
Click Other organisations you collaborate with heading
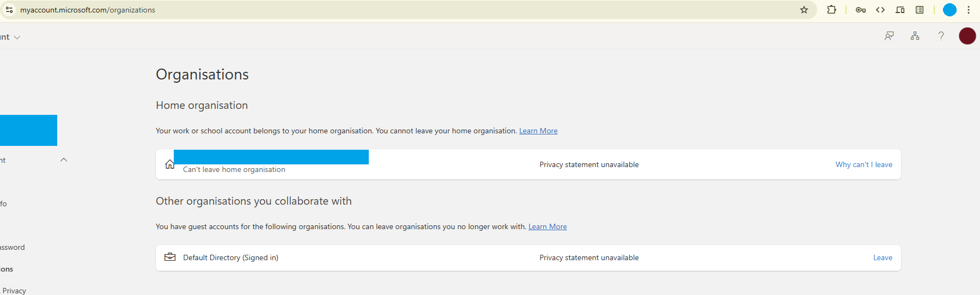pyautogui.click(x=254, y=201)
